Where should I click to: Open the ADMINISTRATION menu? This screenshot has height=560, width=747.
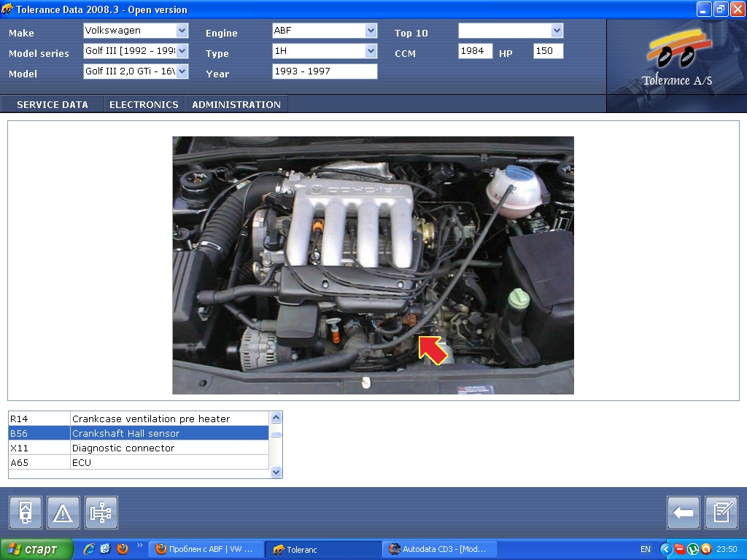click(236, 104)
